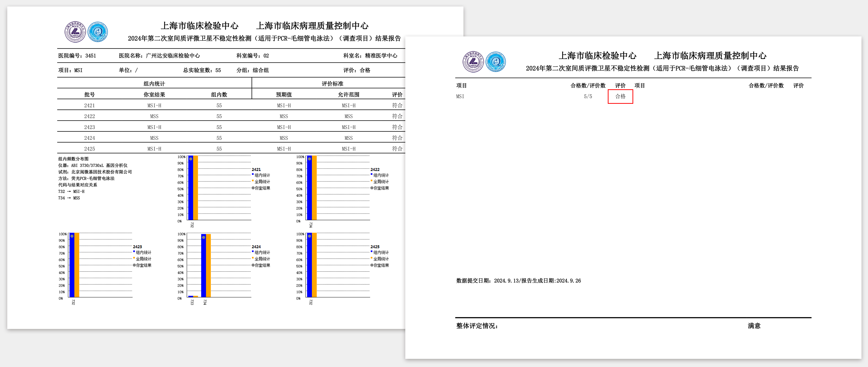Click the orange bar in chart 2422
Viewport: 868px width, 367px height.
coord(314,188)
